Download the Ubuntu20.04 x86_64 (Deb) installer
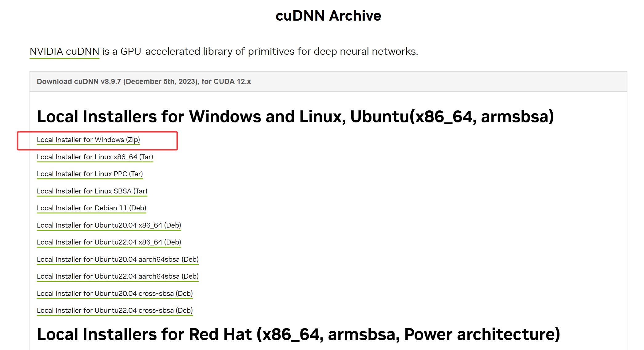 [109, 225]
